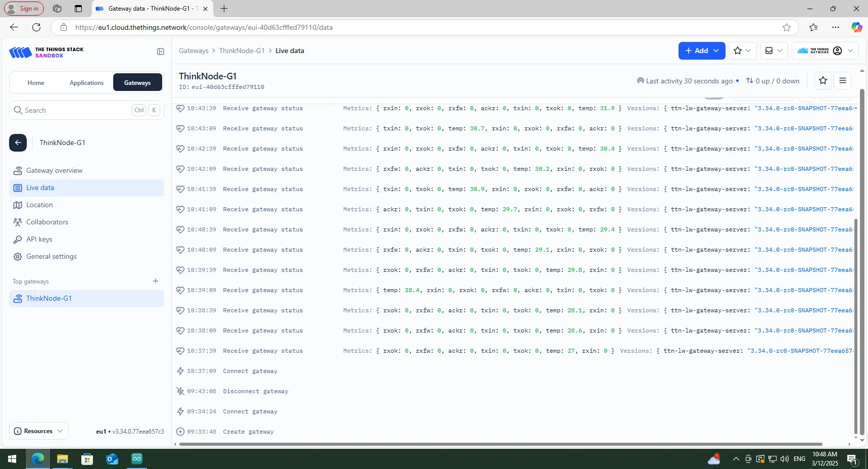Open the bookmarks star dropdown
The image size is (868, 469).
click(x=742, y=51)
